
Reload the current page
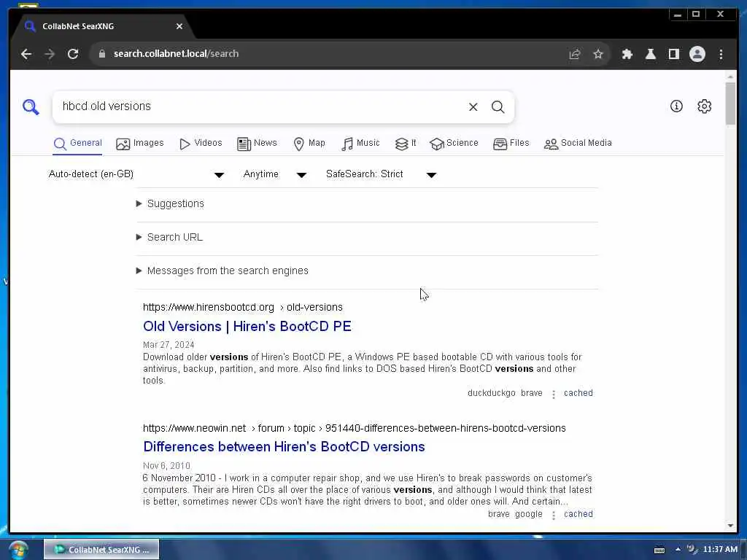tap(73, 54)
